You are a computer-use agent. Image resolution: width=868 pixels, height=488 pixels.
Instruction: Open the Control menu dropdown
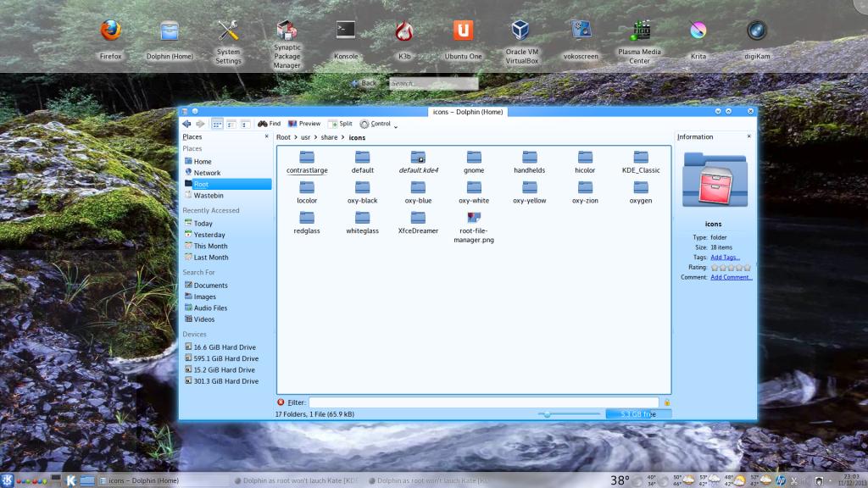click(x=376, y=124)
